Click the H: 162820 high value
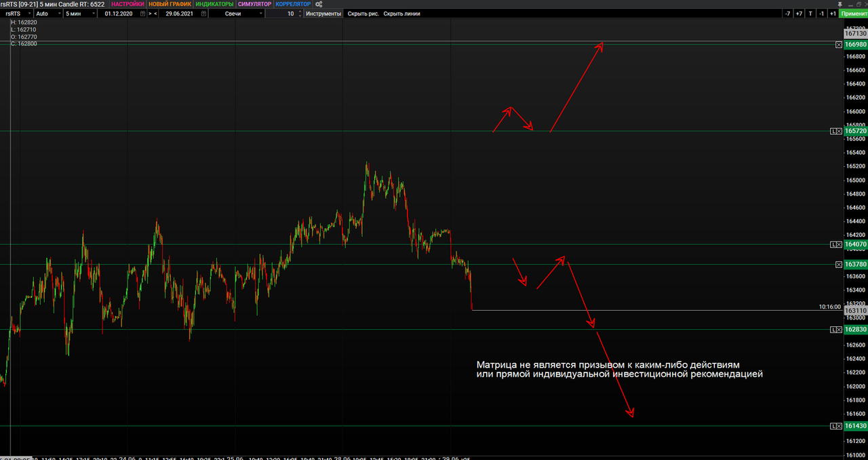868x460 pixels. pyautogui.click(x=24, y=22)
